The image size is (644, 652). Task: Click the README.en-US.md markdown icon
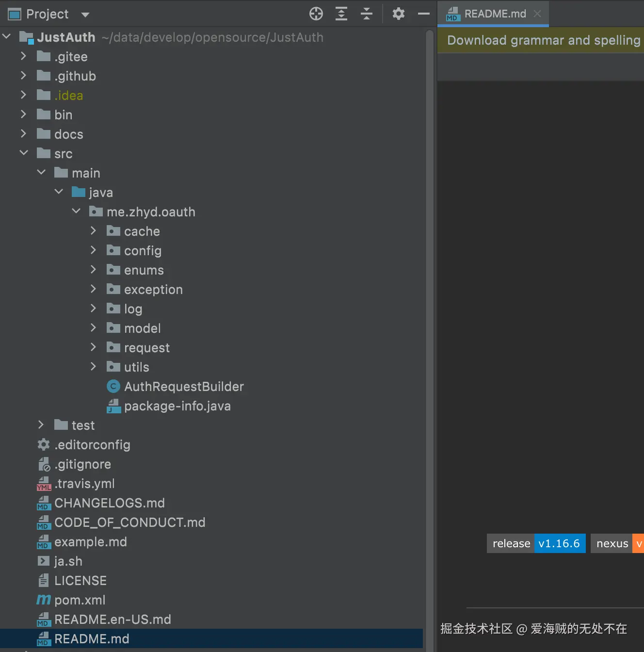click(44, 619)
